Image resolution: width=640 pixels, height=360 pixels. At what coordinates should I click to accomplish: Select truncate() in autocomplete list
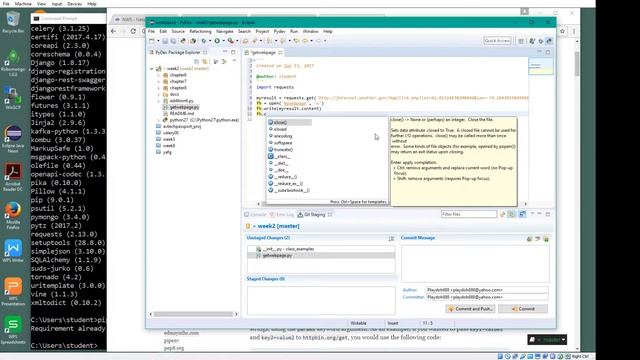pos(283,150)
